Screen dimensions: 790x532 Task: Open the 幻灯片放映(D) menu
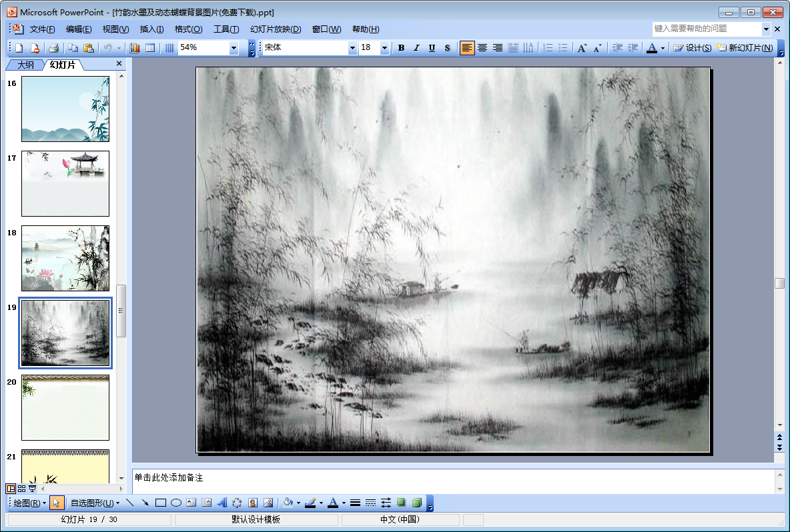276,29
